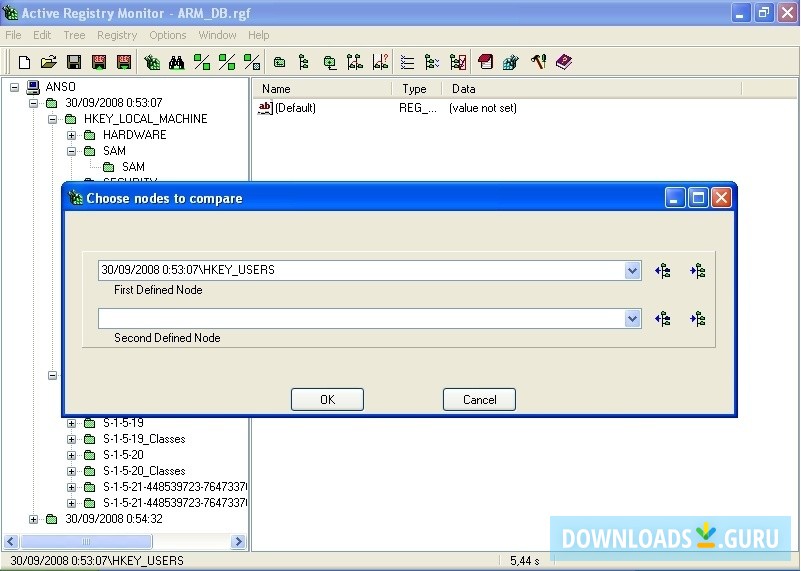Click the Data column header
Image resolution: width=801 pixels, height=571 pixels.
coord(592,89)
